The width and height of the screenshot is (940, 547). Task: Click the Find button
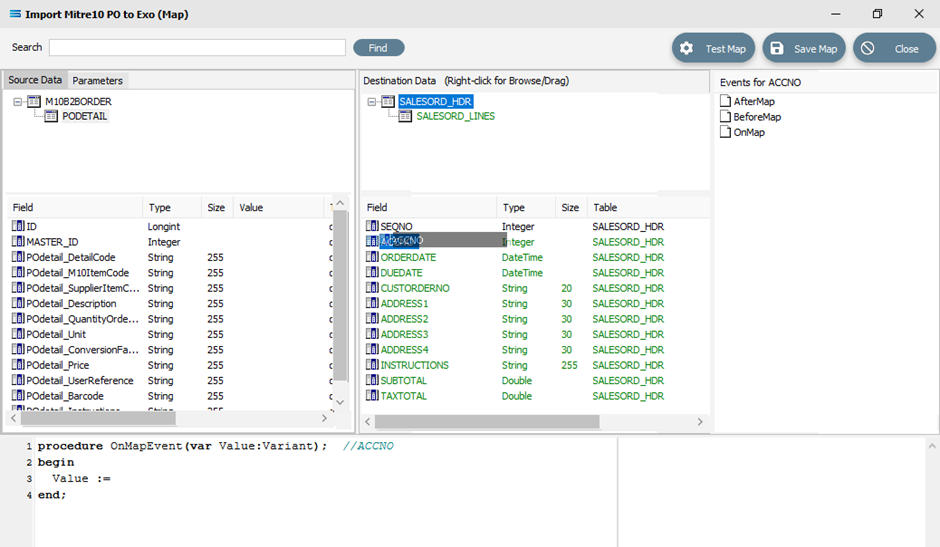pos(378,47)
